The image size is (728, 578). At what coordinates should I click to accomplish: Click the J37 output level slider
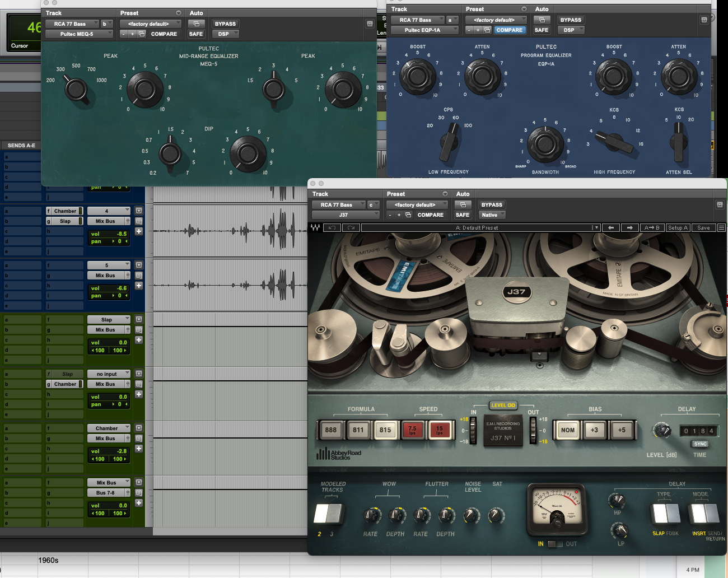532,430
